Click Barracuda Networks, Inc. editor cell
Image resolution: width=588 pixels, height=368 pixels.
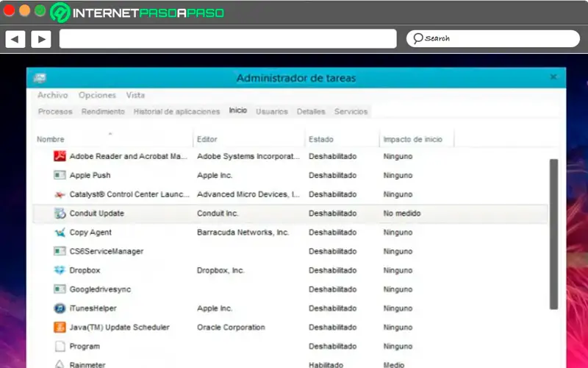(243, 233)
